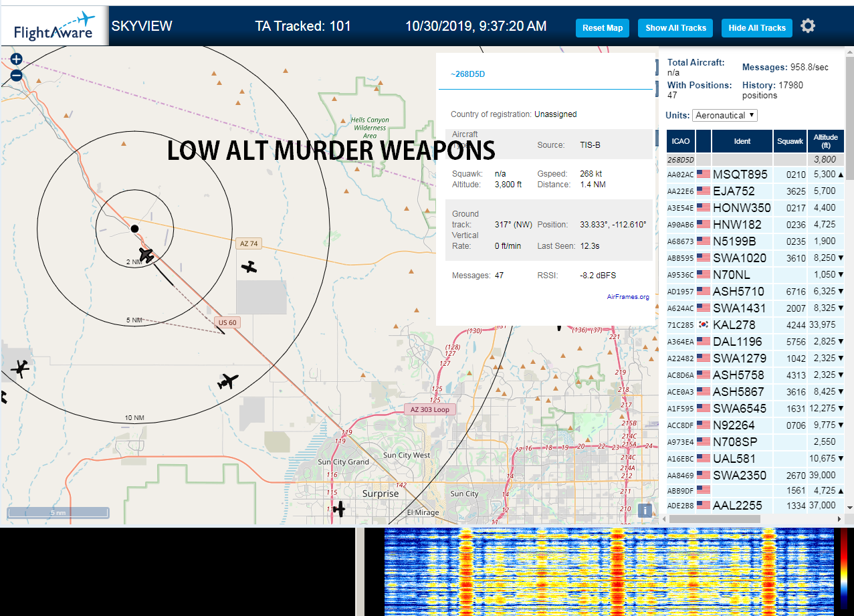Select the SWA2350 aircraft row

(755, 475)
